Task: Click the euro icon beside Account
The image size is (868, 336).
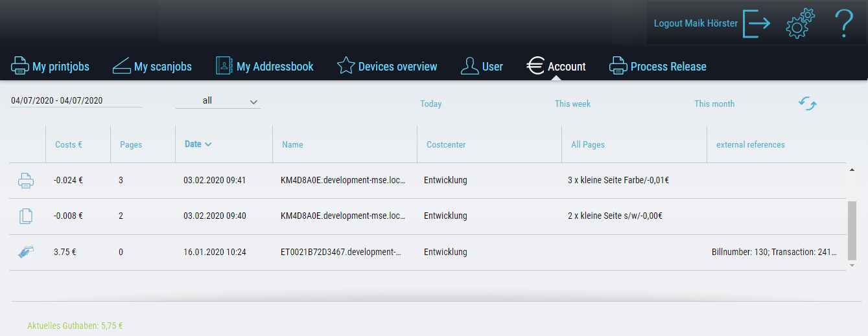Action: [535, 66]
